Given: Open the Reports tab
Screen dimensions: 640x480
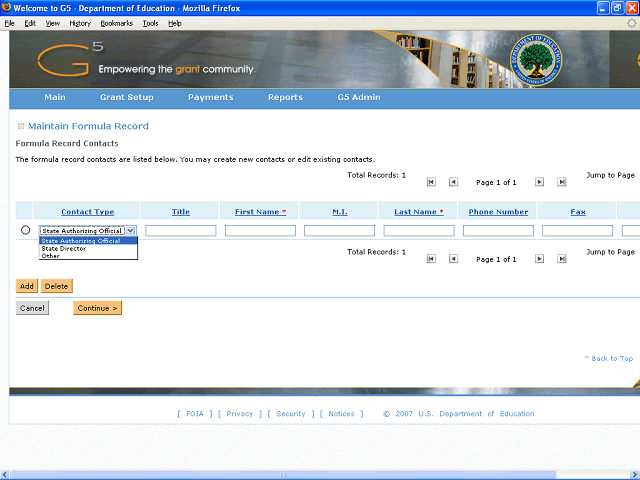Looking at the screenshot, I should [285, 97].
